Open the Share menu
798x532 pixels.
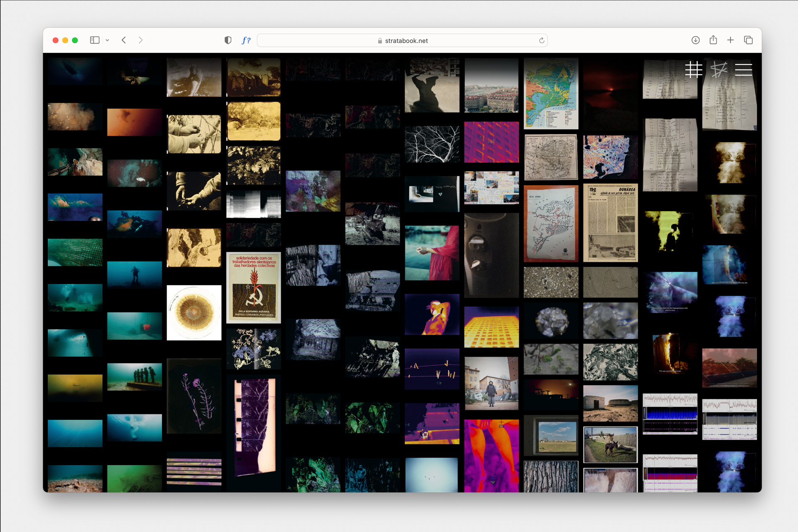(713, 40)
